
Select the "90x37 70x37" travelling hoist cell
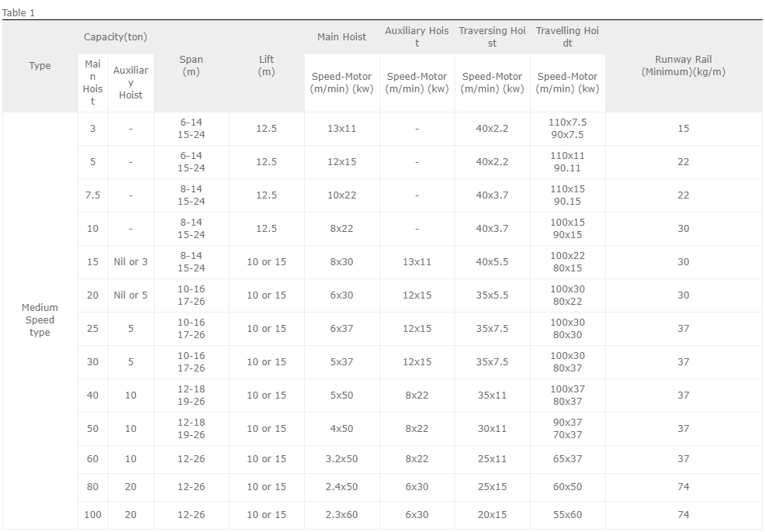coord(567,429)
